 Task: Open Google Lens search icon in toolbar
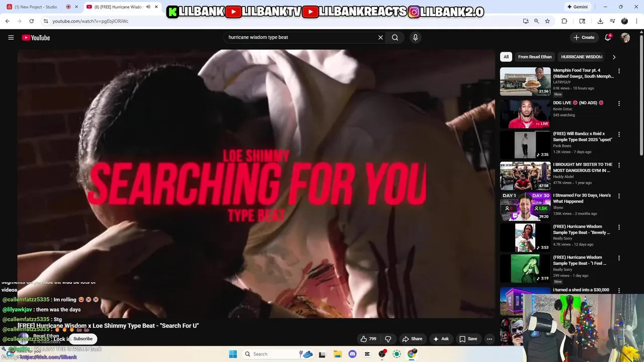coord(582,21)
